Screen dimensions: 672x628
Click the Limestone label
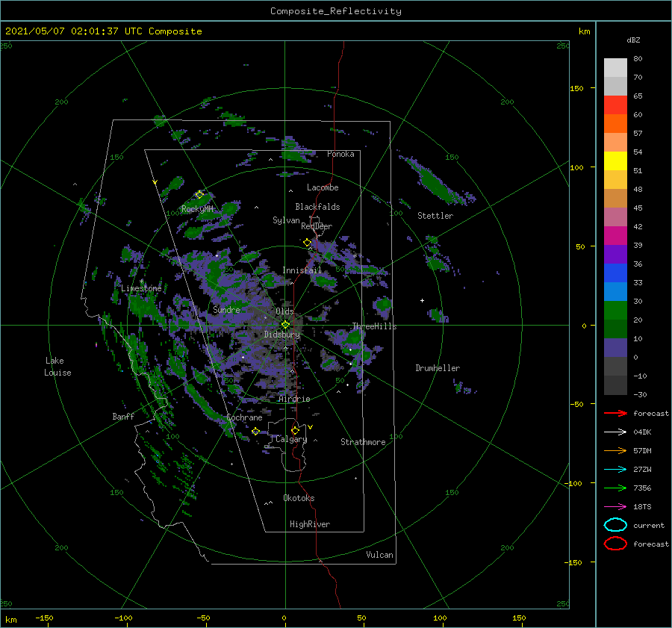[x=141, y=288]
